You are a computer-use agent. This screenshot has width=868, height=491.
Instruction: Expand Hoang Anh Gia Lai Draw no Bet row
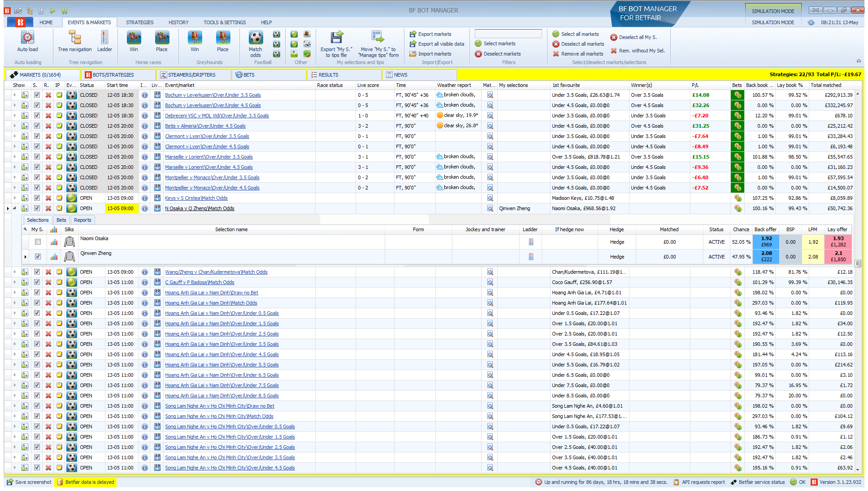pyautogui.click(x=15, y=293)
